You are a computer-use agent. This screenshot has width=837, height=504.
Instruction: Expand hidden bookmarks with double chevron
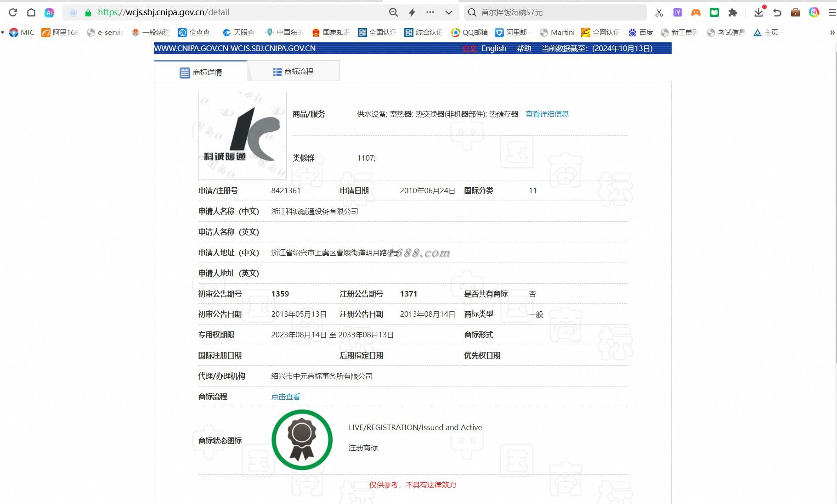pyautogui.click(x=832, y=32)
